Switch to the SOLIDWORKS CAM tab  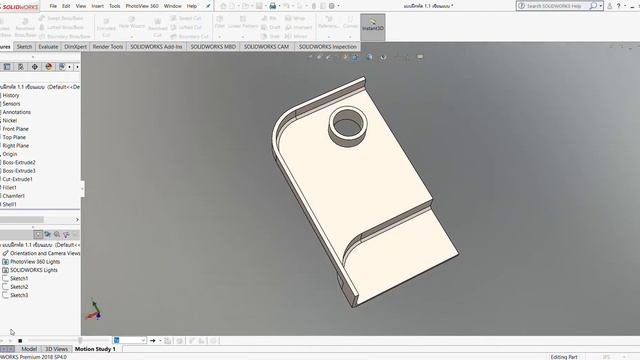266,47
